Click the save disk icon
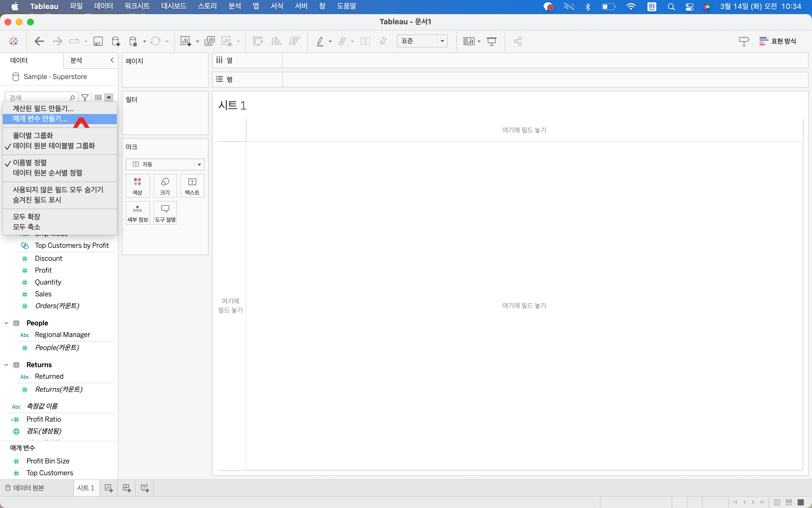Screen dimensions: 812x508 (x=98, y=41)
